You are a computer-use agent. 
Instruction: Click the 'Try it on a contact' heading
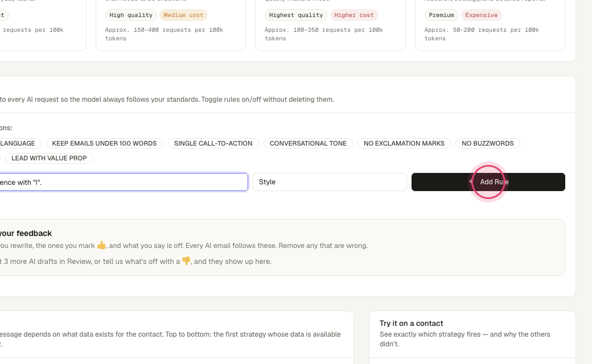click(x=411, y=323)
